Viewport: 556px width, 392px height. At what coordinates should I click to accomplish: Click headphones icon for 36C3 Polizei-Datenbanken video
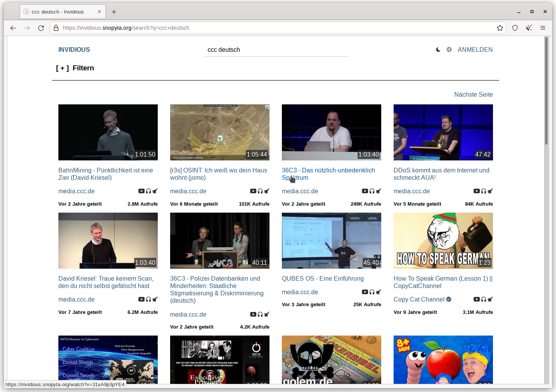[260, 314]
